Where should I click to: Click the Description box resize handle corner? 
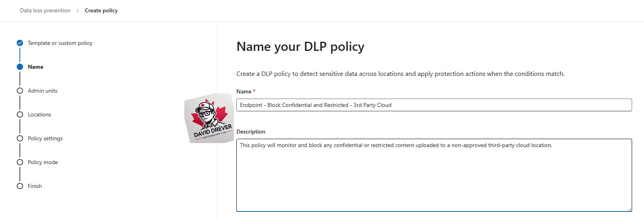click(629, 209)
